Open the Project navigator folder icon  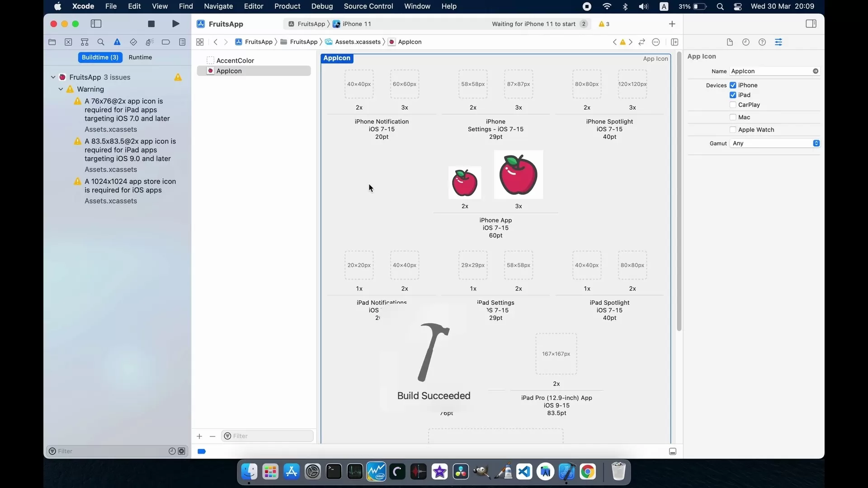pyautogui.click(x=52, y=42)
